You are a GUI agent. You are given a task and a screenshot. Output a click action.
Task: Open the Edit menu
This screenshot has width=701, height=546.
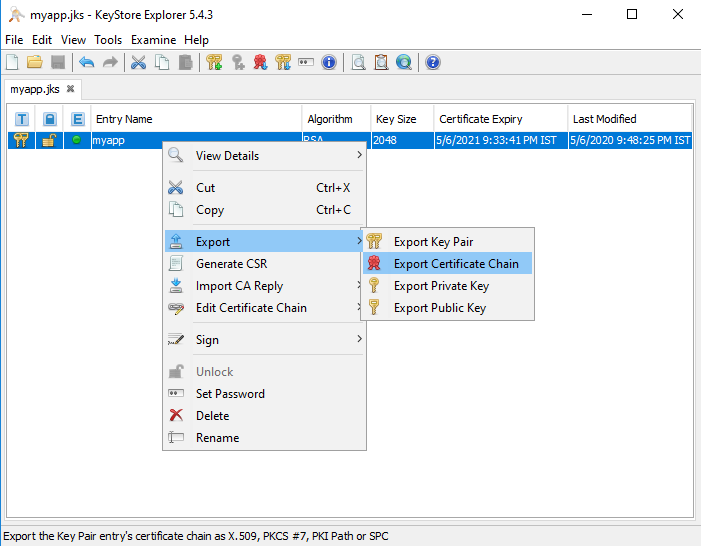[x=42, y=40]
